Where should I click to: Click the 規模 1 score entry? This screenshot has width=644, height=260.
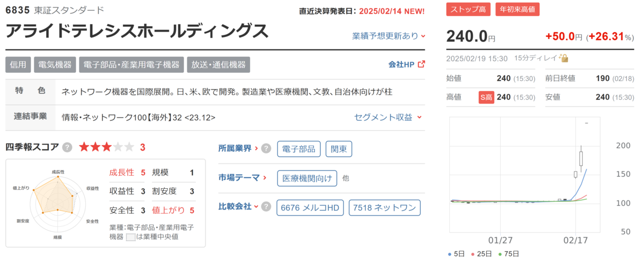(173, 173)
